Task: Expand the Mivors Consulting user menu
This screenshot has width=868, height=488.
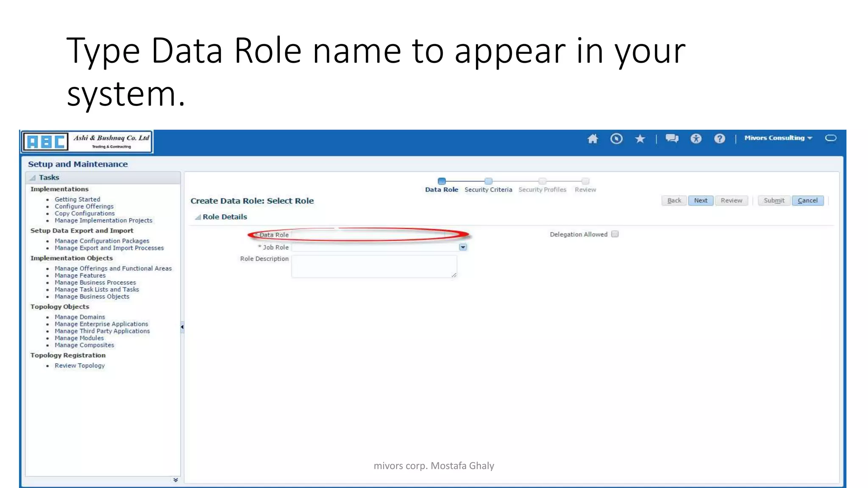Action: 778,138
